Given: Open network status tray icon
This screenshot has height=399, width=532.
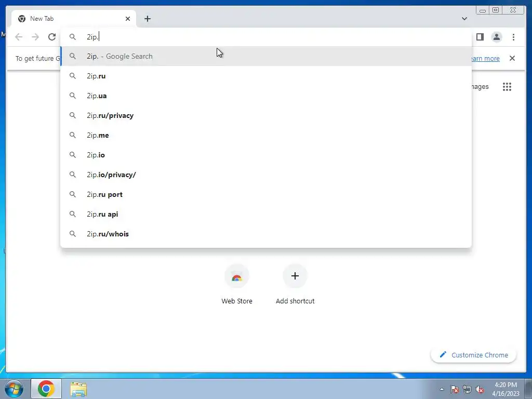Looking at the screenshot, I should point(467,389).
